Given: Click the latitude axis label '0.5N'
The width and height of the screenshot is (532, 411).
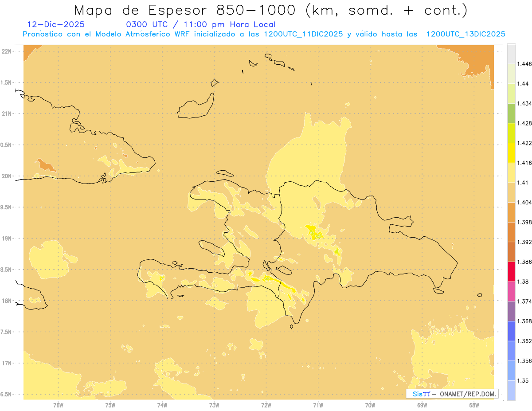Looking at the screenshot, I should (6, 145).
